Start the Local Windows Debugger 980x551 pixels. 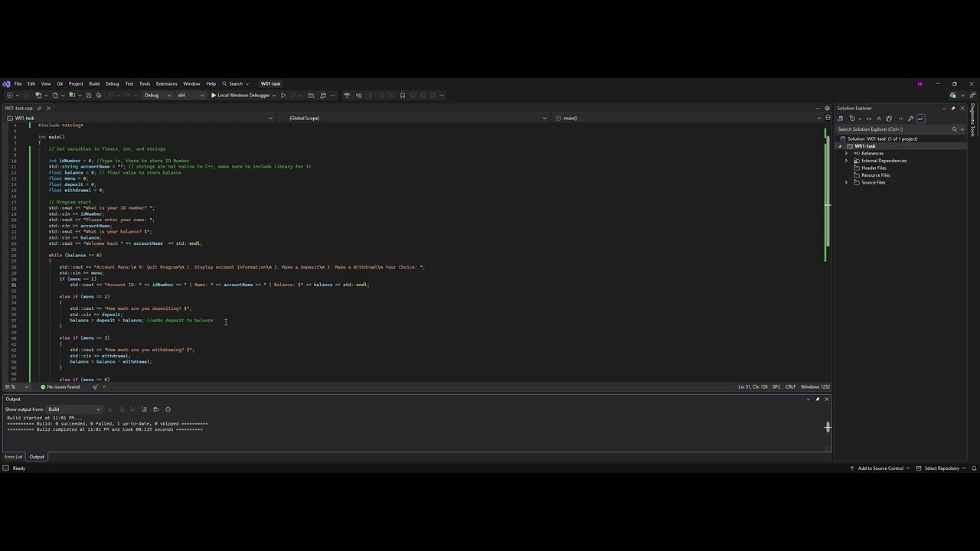pos(242,95)
